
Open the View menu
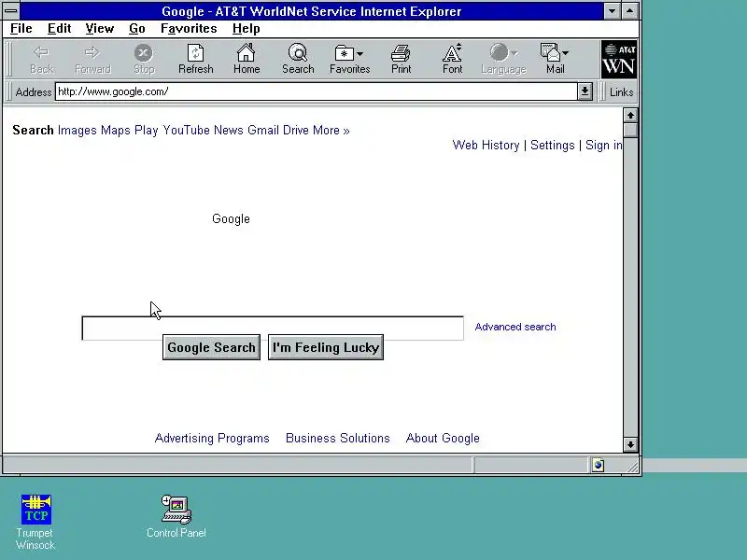pos(100,29)
